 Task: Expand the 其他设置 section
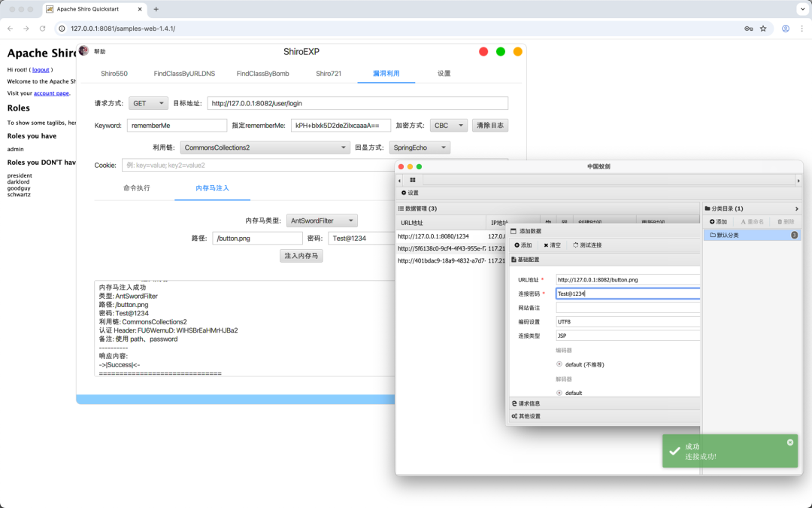604,416
